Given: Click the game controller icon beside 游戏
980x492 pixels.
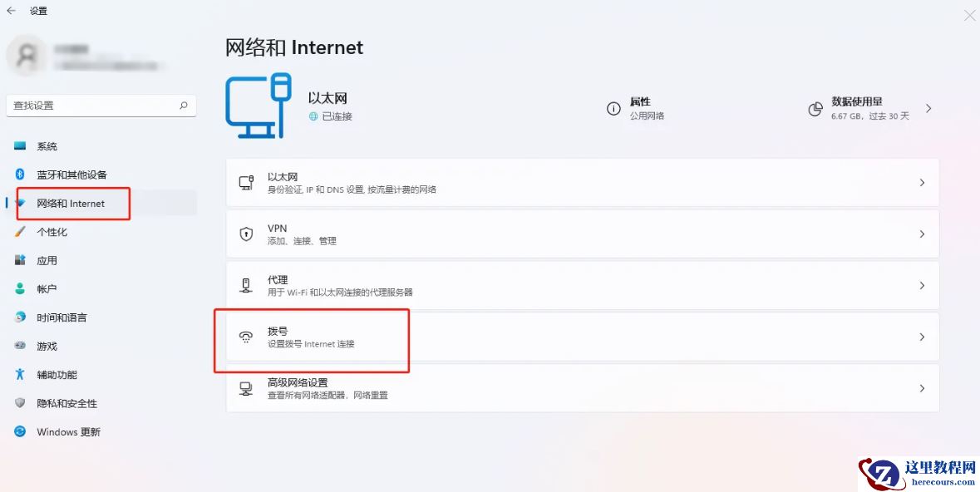Looking at the screenshot, I should [20, 346].
